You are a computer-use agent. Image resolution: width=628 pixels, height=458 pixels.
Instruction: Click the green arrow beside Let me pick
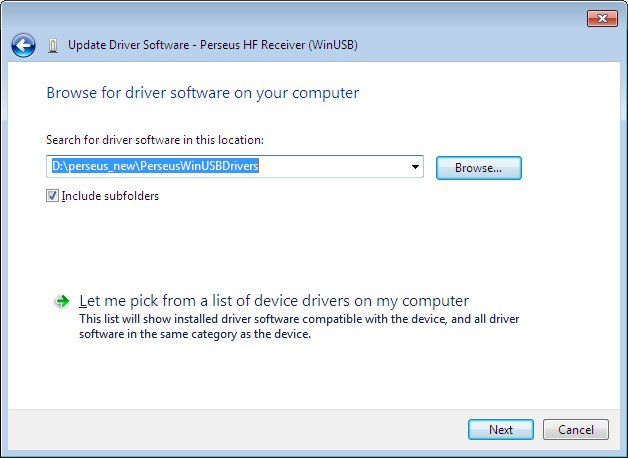tap(62, 301)
